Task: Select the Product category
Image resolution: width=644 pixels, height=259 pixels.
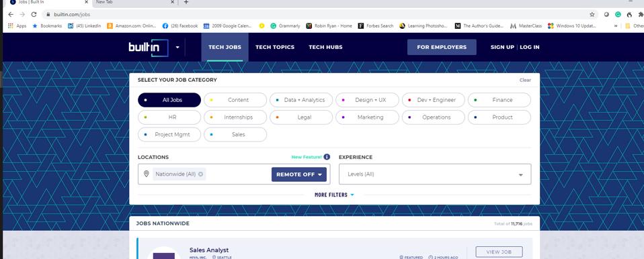Action: [499, 117]
